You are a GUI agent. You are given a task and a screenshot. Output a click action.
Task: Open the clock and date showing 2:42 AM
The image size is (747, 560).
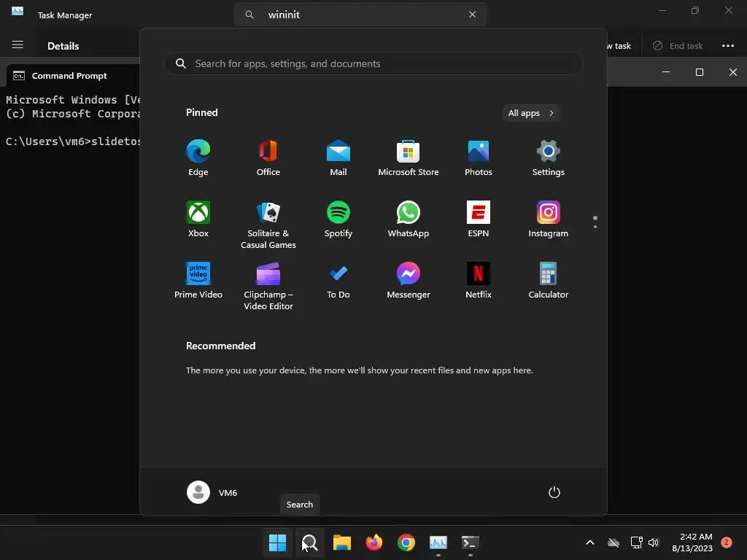click(692, 542)
